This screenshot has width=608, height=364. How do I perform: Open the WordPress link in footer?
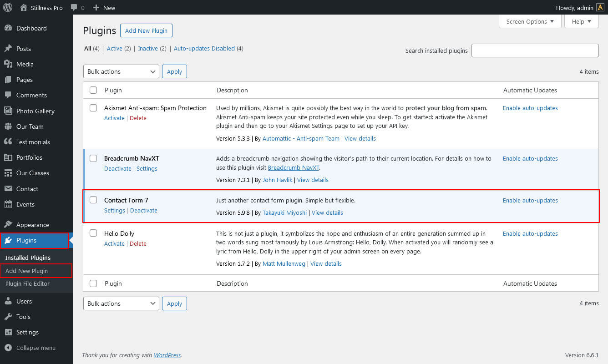(x=167, y=355)
